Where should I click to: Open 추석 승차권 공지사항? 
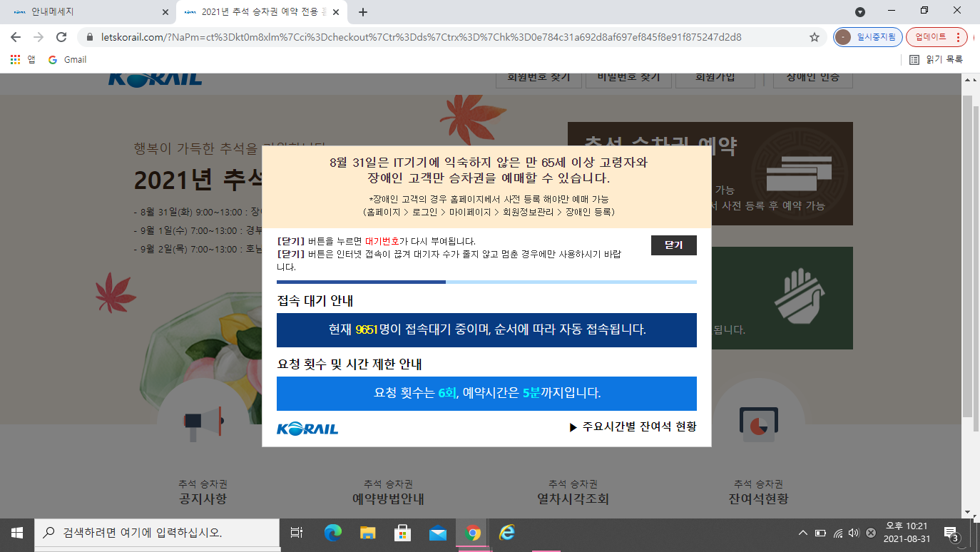203,492
